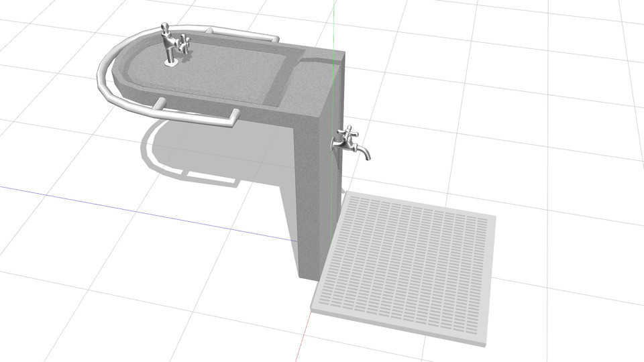644x362 pixels.
Task: Click the side tap spout on the pillar
Action: point(363,153)
